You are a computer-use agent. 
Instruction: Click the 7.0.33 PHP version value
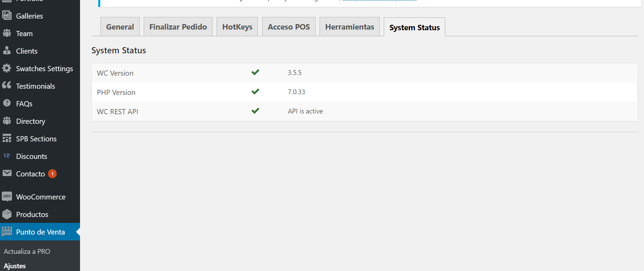point(296,92)
